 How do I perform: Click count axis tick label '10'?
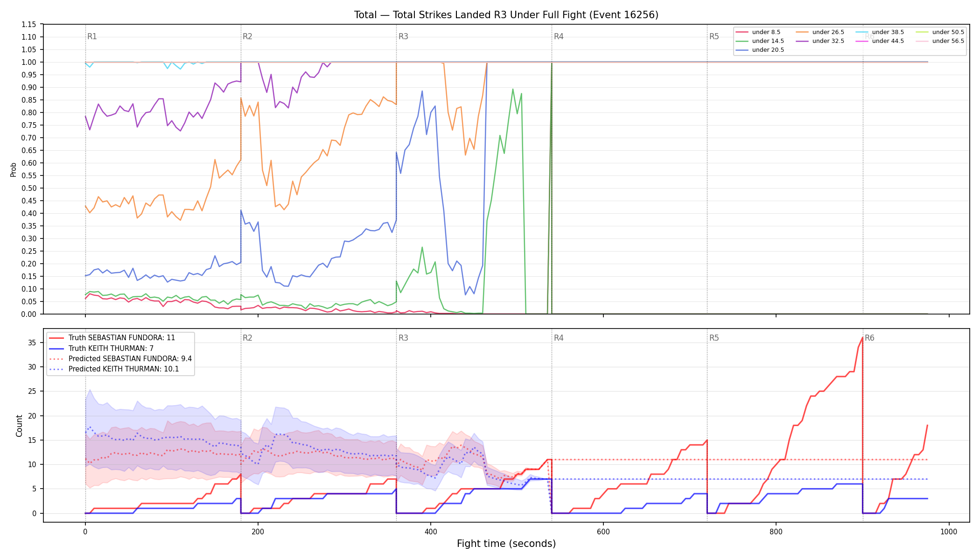(x=32, y=464)
